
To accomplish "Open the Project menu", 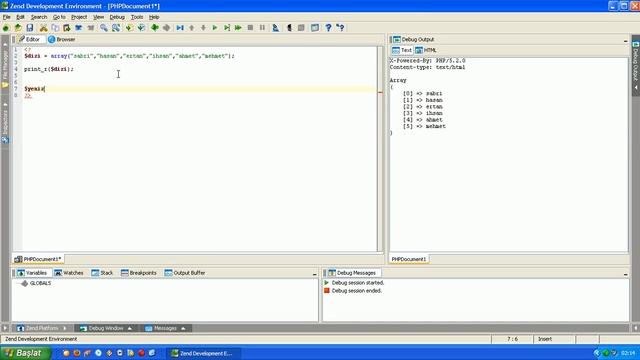I will (x=79, y=17).
